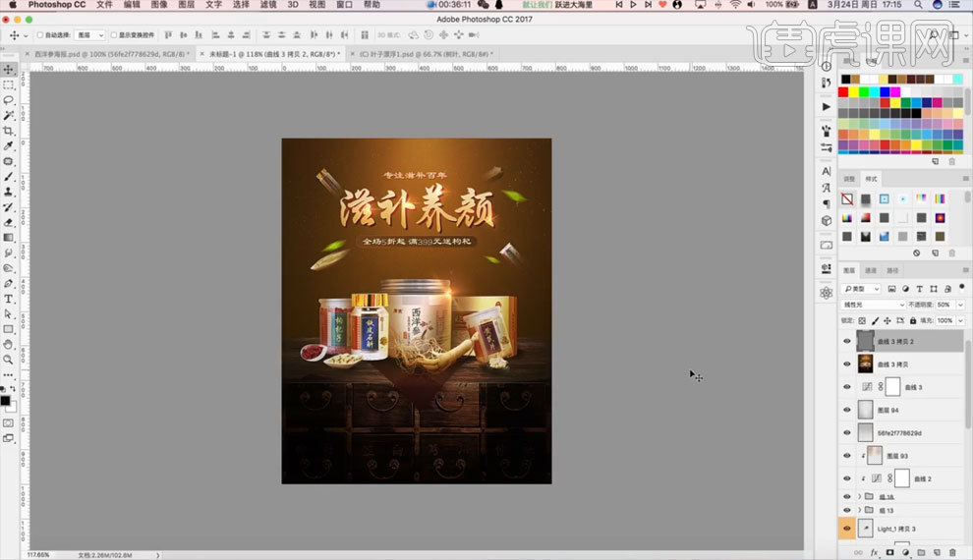This screenshot has width=973, height=560.
Task: Expand the 组 18 group
Action: click(859, 496)
